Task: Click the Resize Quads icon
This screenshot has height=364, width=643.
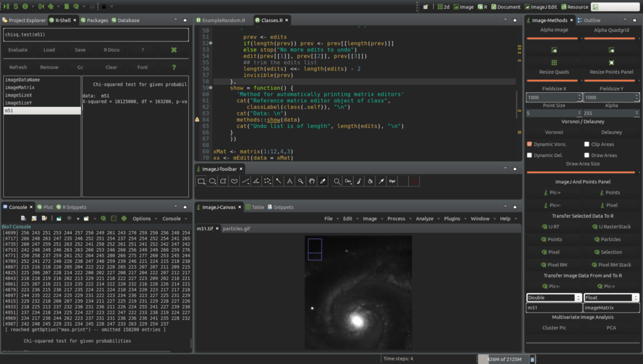Action: coord(555,62)
